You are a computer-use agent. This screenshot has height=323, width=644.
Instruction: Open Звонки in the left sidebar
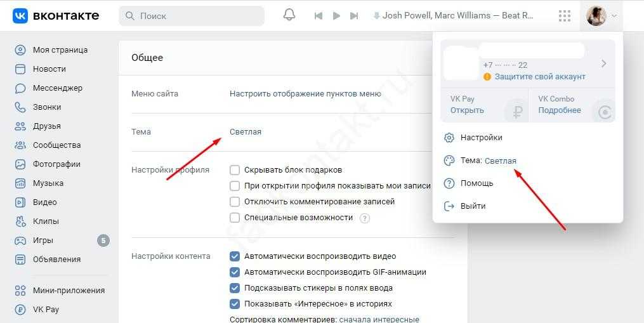[47, 107]
